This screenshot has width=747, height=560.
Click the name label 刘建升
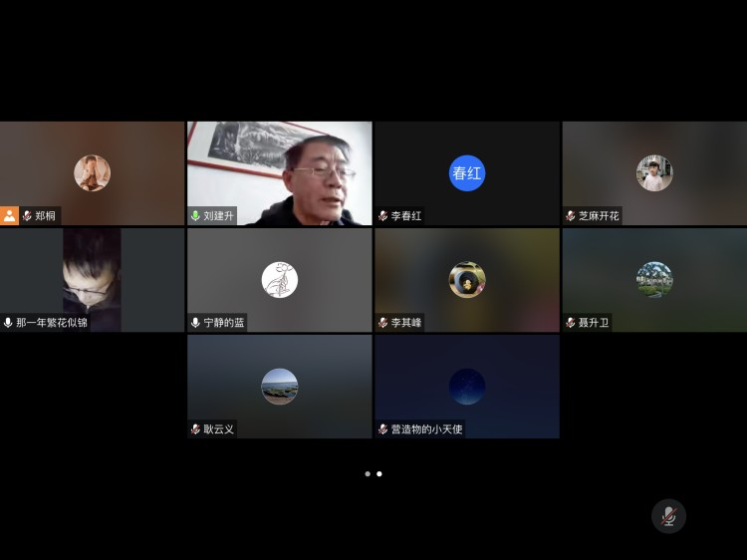click(219, 216)
